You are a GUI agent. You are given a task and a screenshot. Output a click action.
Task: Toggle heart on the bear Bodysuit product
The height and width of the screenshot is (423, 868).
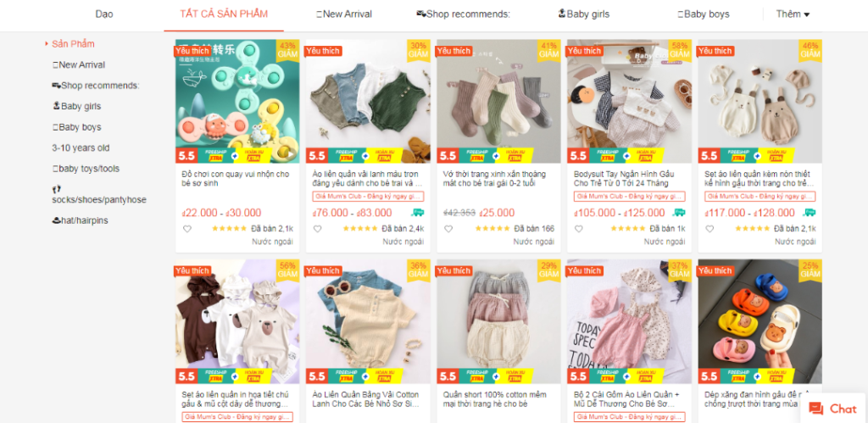578,229
